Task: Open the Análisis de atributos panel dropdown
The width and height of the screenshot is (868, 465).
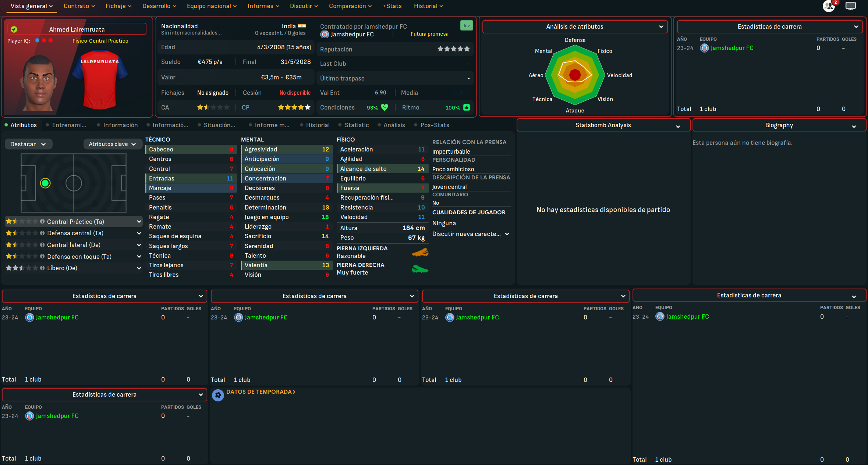Action: click(575, 26)
